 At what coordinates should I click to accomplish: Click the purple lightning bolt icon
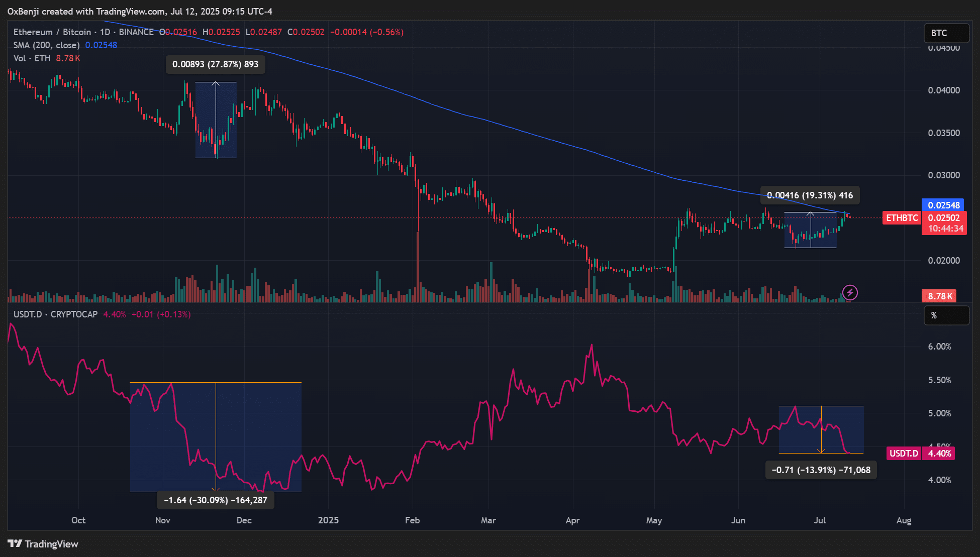[x=850, y=292]
